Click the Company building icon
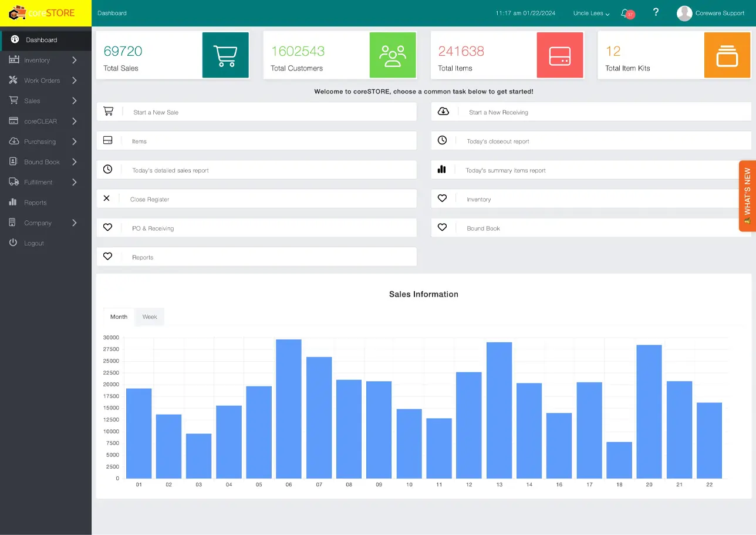Screen dimensions: 756x535 (x=12, y=223)
